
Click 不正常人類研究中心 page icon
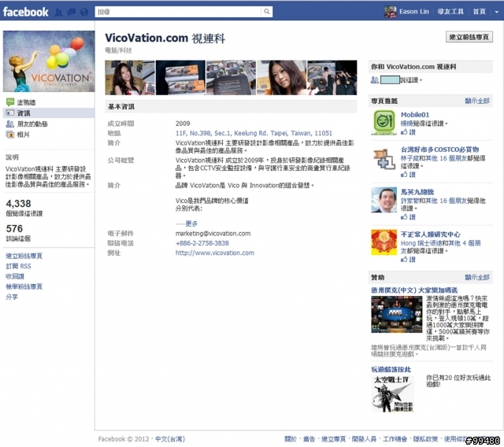(384, 242)
